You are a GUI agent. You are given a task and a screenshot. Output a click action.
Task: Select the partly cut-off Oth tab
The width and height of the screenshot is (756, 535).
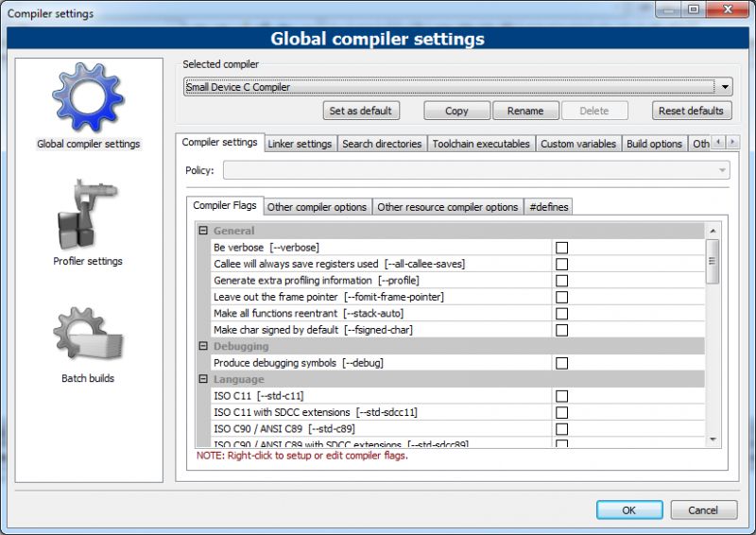tap(700, 144)
